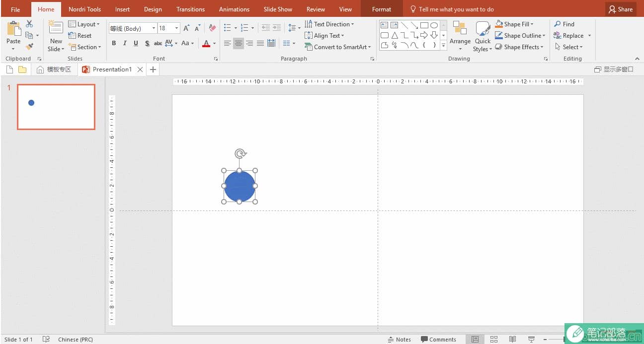The width and height of the screenshot is (644, 344).
Task: Click Convert to SmartArt
Action: [x=338, y=47]
